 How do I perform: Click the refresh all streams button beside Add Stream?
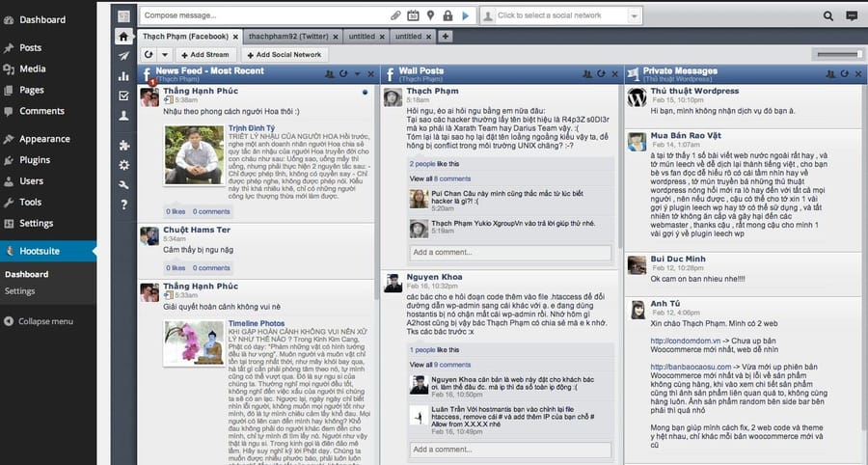pos(149,54)
